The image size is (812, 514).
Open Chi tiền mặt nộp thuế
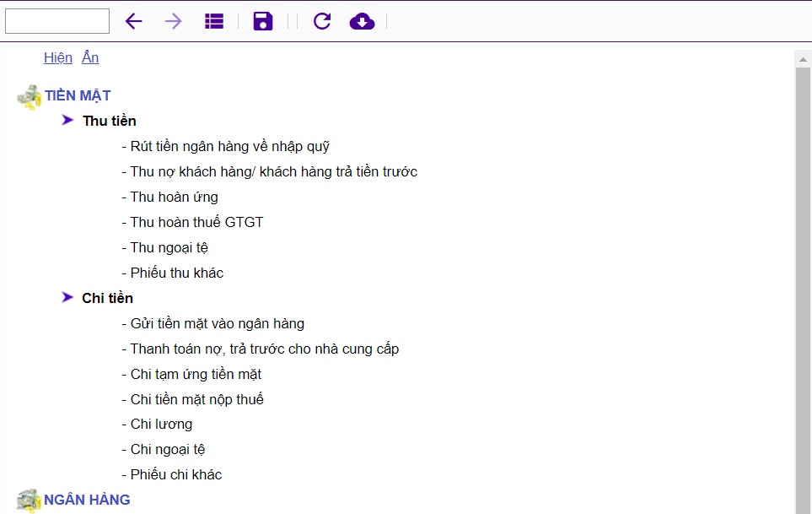pyautogui.click(x=196, y=399)
